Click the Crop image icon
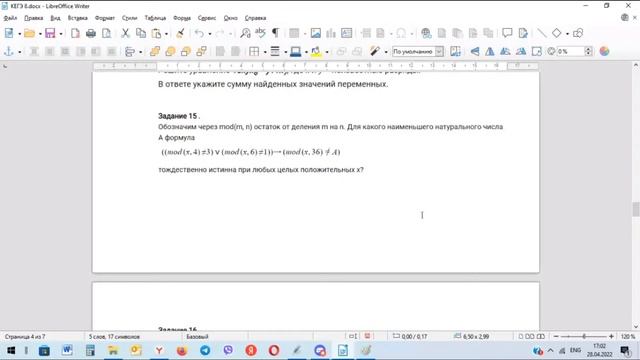Screen dimensions: 640x360 click(x=536, y=51)
